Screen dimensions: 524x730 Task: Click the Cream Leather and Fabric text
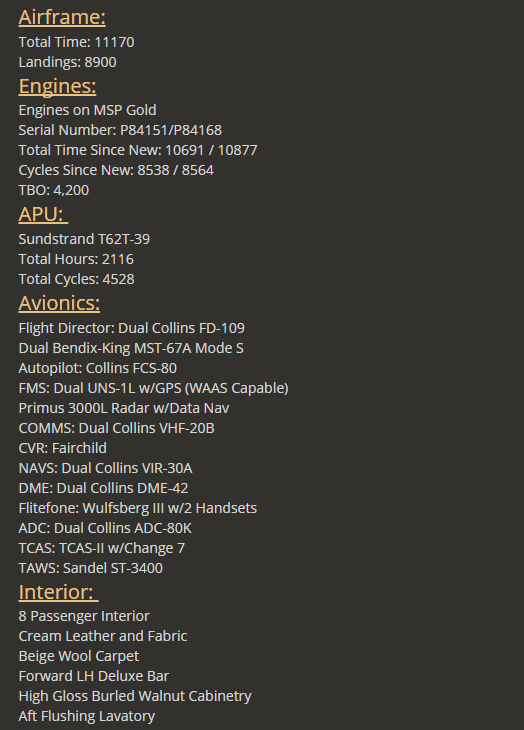tap(103, 636)
